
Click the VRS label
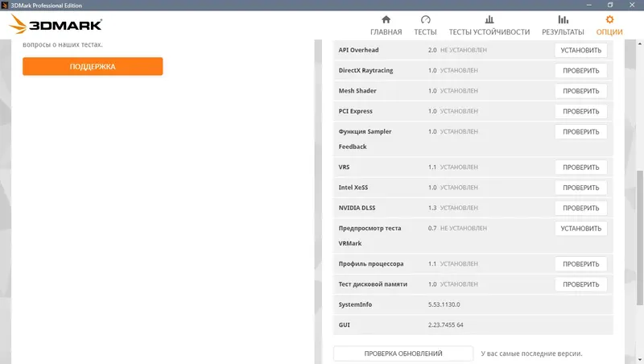point(345,168)
